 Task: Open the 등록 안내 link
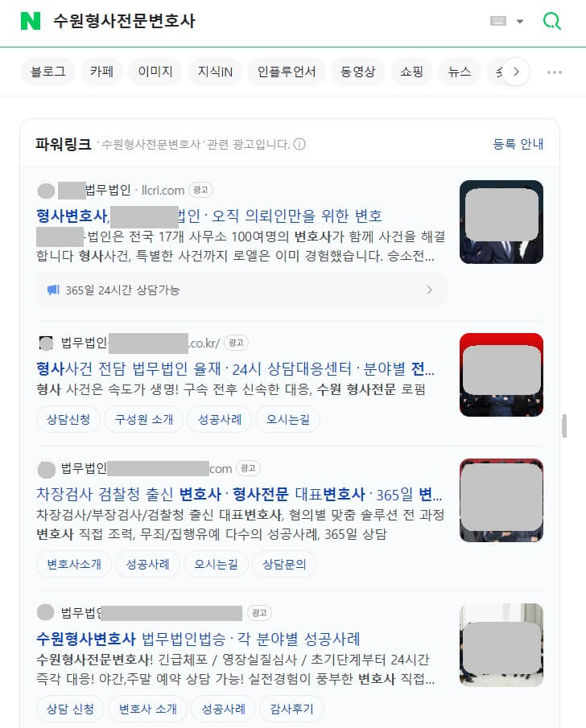pos(518,144)
